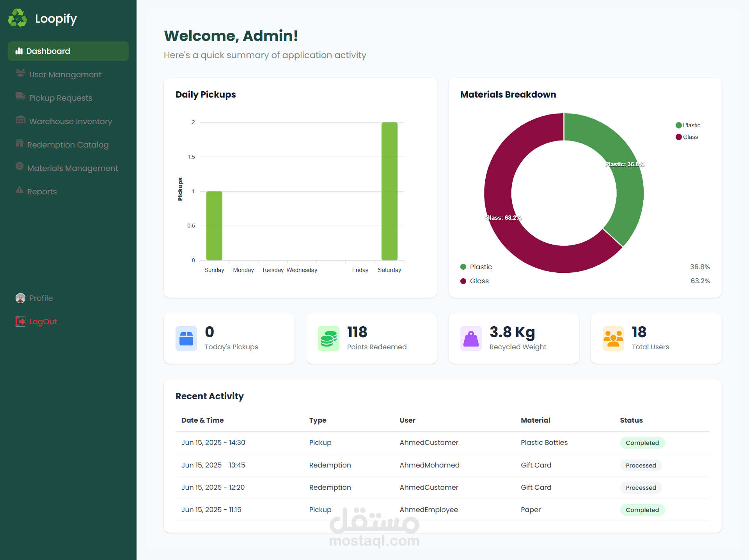Open the Redemption Catalog section
Image resolution: width=749 pixels, height=560 pixels.
click(68, 145)
